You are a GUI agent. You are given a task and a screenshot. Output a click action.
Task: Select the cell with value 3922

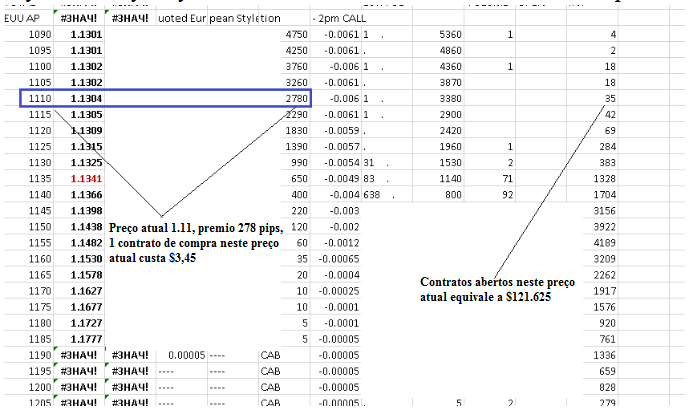pos(659,227)
